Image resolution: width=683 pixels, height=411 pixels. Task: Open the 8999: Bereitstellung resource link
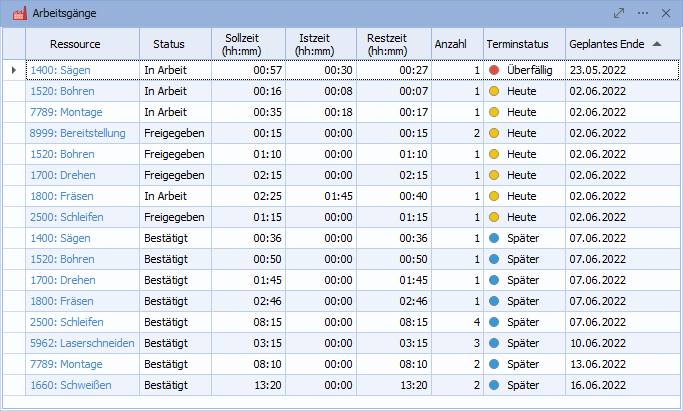81,133
